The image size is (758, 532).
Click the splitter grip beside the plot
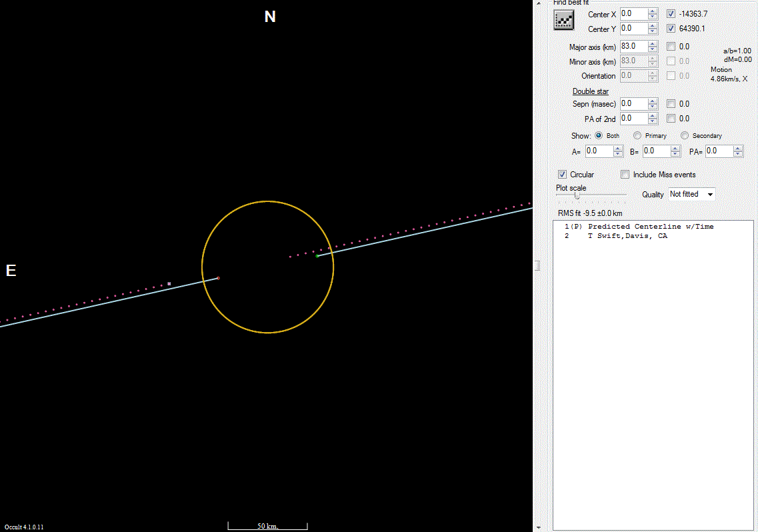point(537,265)
